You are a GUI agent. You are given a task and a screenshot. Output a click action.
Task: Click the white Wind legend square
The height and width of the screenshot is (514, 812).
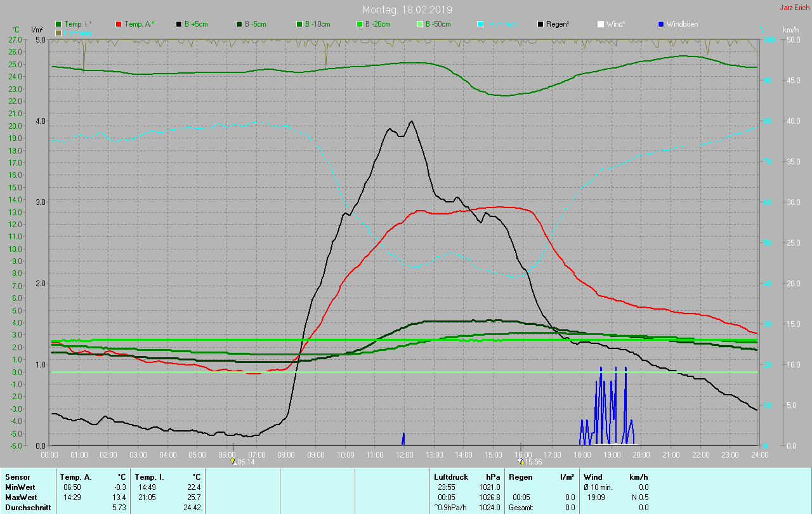[601, 24]
